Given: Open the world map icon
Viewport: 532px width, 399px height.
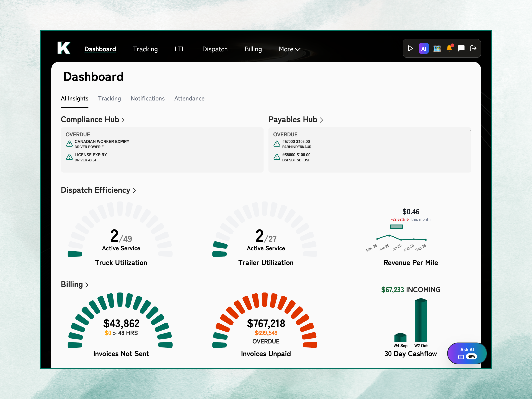Looking at the screenshot, I should point(437,48).
